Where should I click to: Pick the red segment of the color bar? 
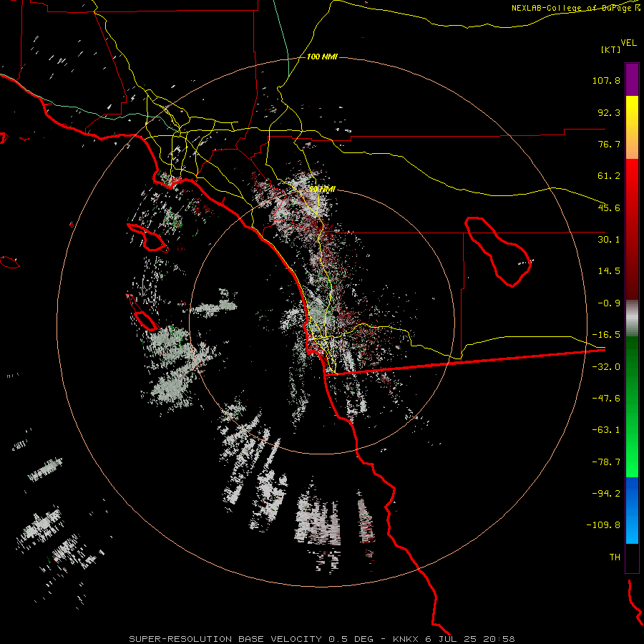pos(632,229)
